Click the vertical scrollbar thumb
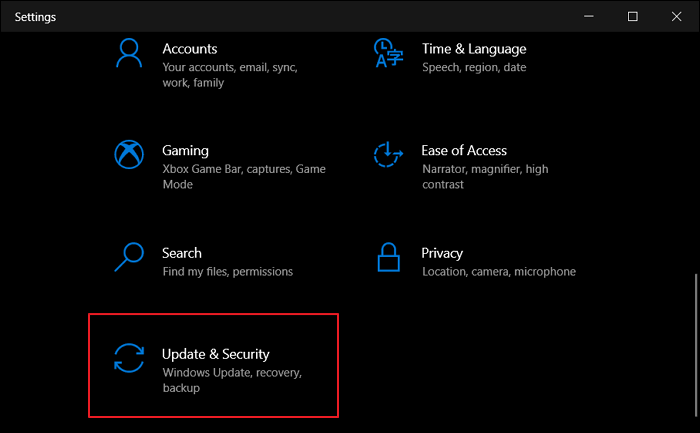Viewport: 700px width, 433px height. click(x=694, y=345)
